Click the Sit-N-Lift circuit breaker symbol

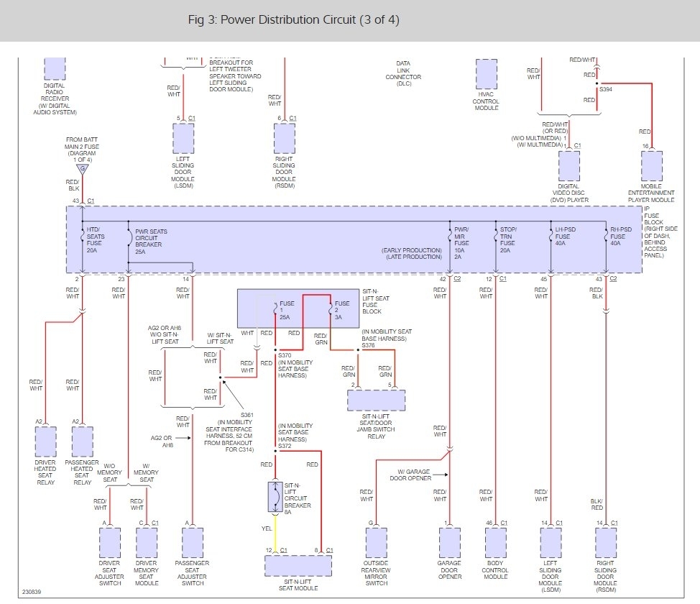[275, 496]
